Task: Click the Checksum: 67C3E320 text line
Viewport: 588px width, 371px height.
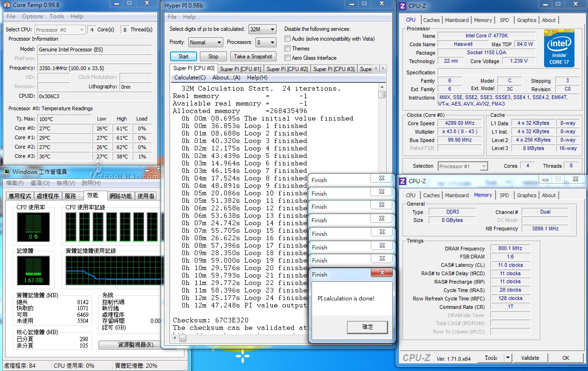Action: (211, 321)
